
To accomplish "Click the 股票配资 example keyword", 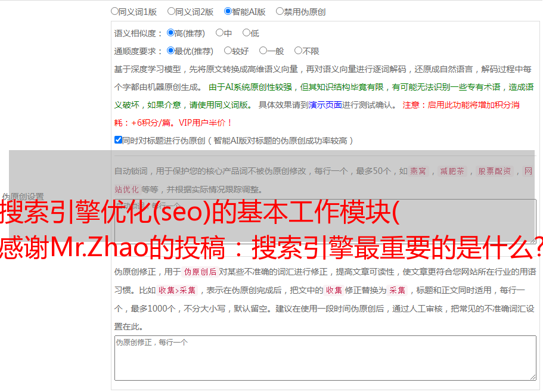I will (x=495, y=171).
